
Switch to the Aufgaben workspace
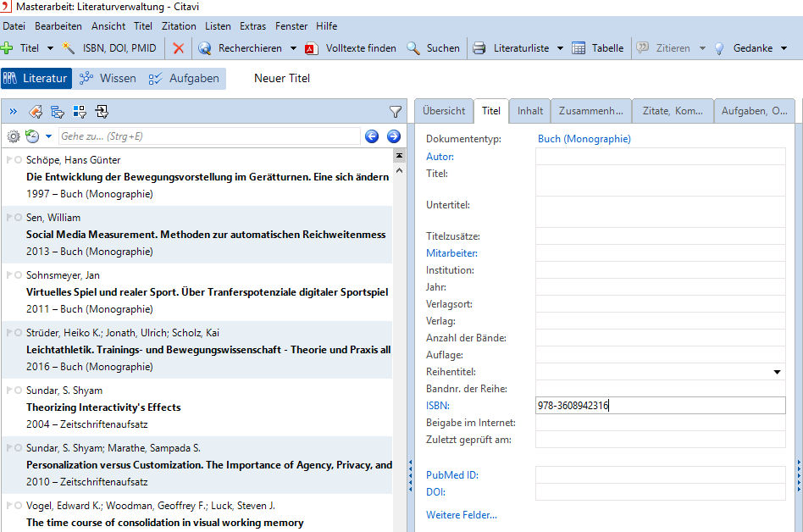click(x=185, y=78)
